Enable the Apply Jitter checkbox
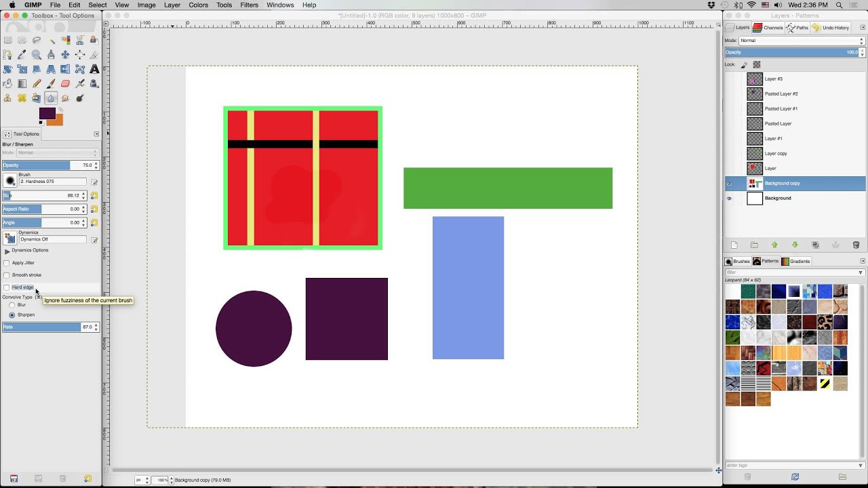 coord(7,263)
